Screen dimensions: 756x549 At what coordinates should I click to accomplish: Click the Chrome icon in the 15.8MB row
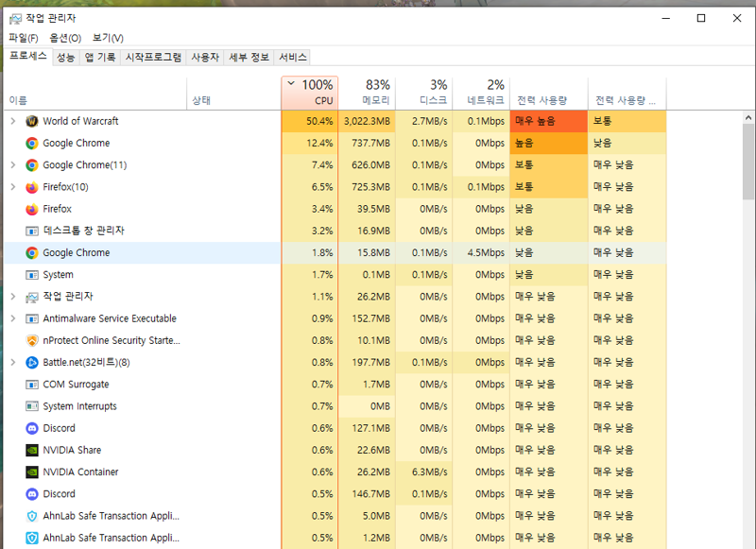pos(32,252)
